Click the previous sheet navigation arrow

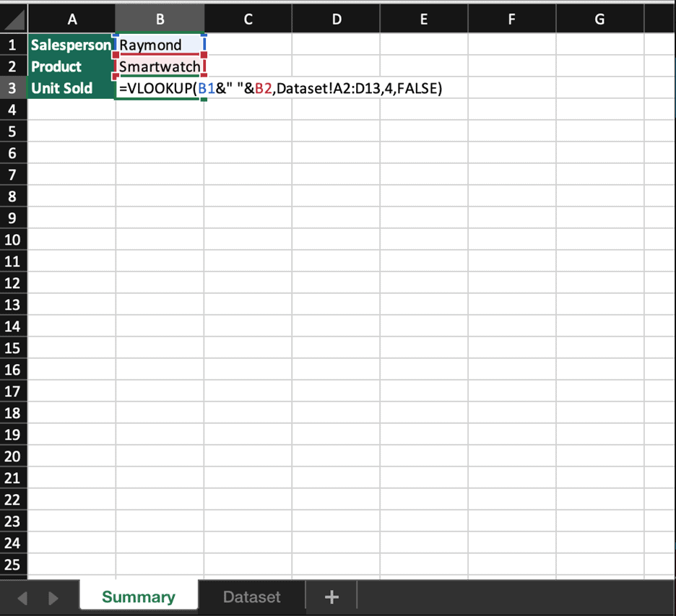coord(23,598)
